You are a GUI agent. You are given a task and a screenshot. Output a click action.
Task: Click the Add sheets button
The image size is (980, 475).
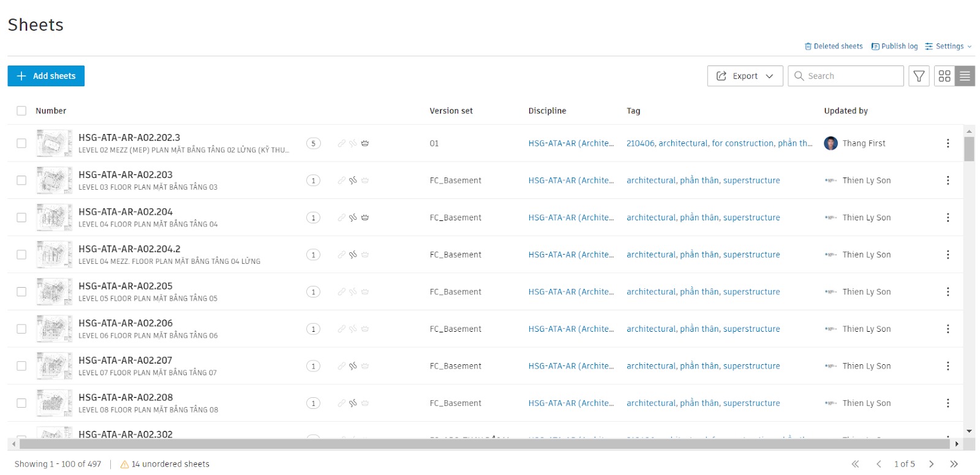pos(46,76)
